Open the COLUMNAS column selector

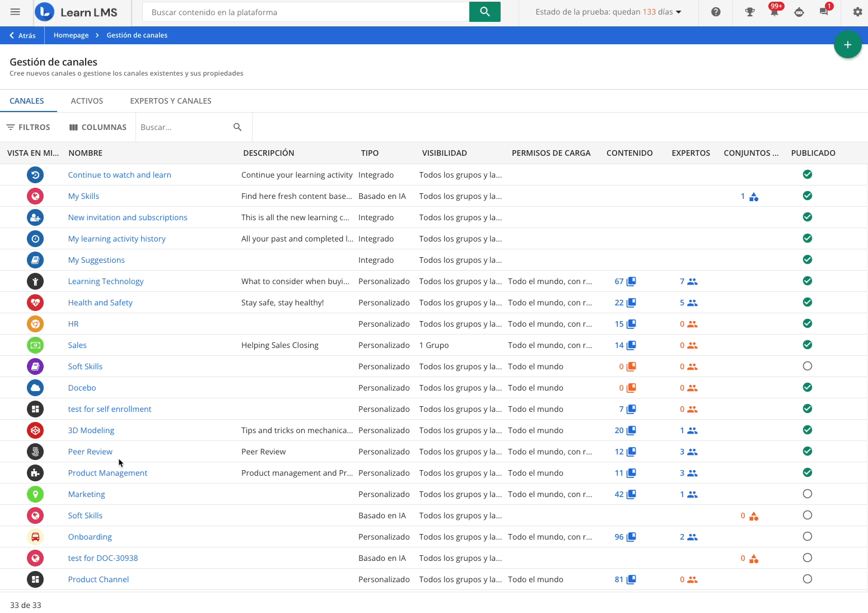click(x=98, y=127)
